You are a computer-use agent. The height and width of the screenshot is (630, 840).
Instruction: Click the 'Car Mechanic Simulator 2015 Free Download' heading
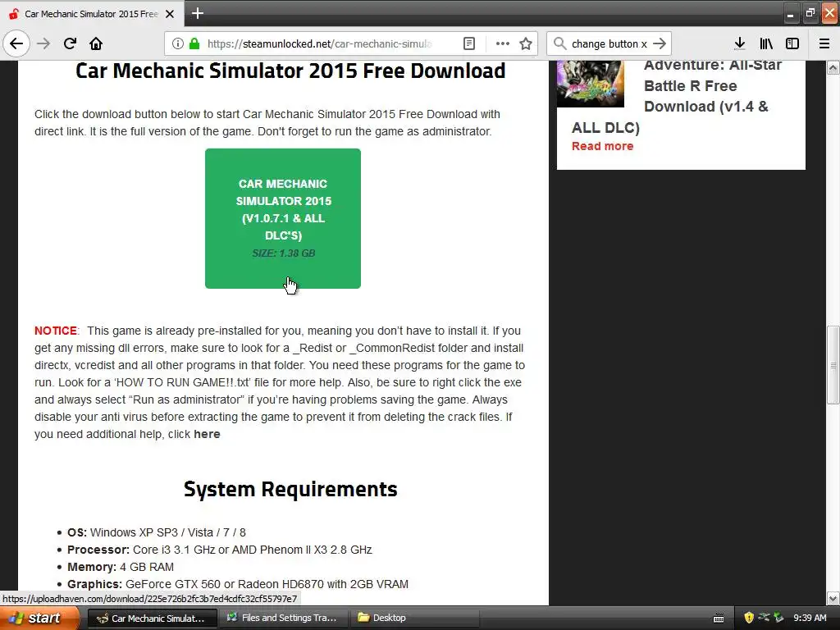(x=290, y=71)
